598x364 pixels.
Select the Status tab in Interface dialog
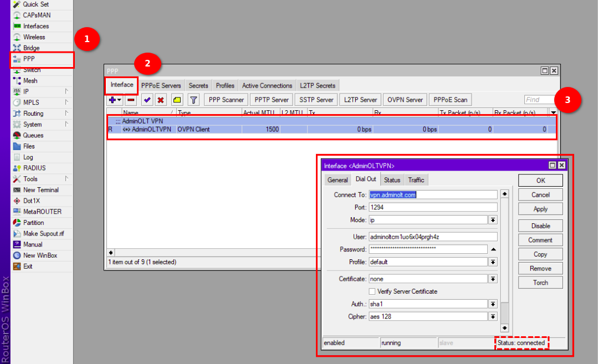pos(392,180)
